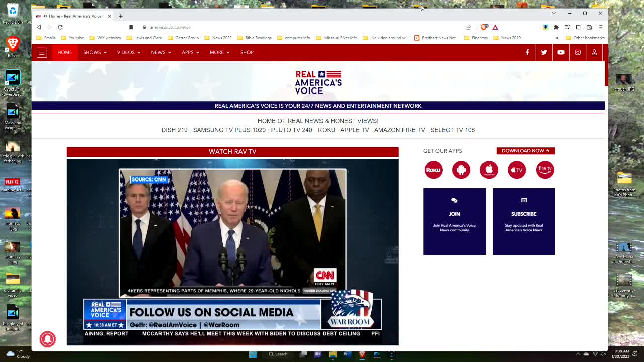Open a new browser tab
644x362 pixels.
pos(121,16)
